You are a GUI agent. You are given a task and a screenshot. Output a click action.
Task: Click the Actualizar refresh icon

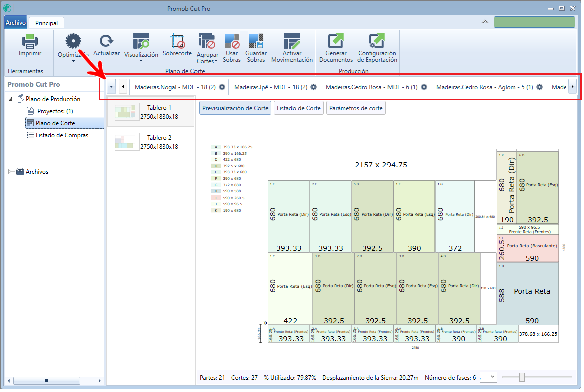tap(106, 41)
